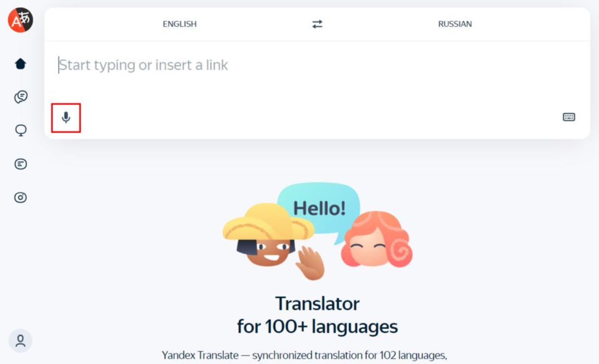The height and width of the screenshot is (364, 599).
Task: Open the user profile icon
Action: [x=21, y=341]
